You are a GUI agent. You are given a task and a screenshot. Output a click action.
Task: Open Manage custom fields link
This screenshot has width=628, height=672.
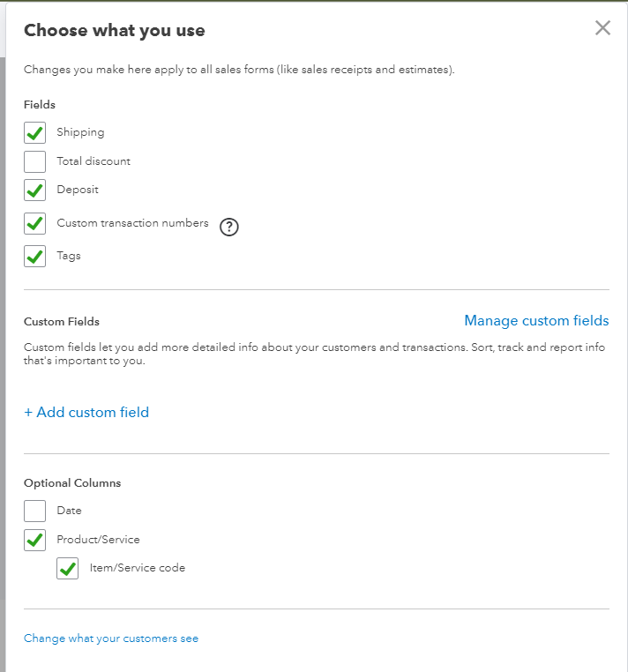pos(536,321)
